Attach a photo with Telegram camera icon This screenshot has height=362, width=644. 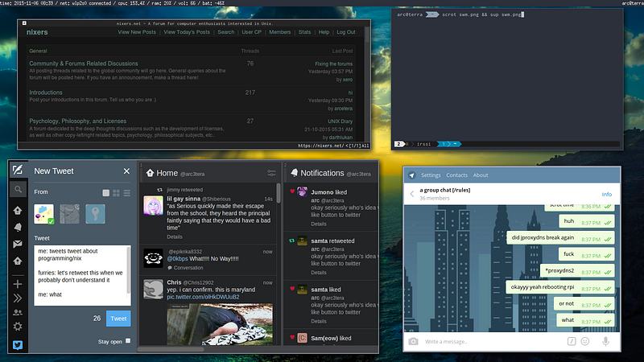413,341
